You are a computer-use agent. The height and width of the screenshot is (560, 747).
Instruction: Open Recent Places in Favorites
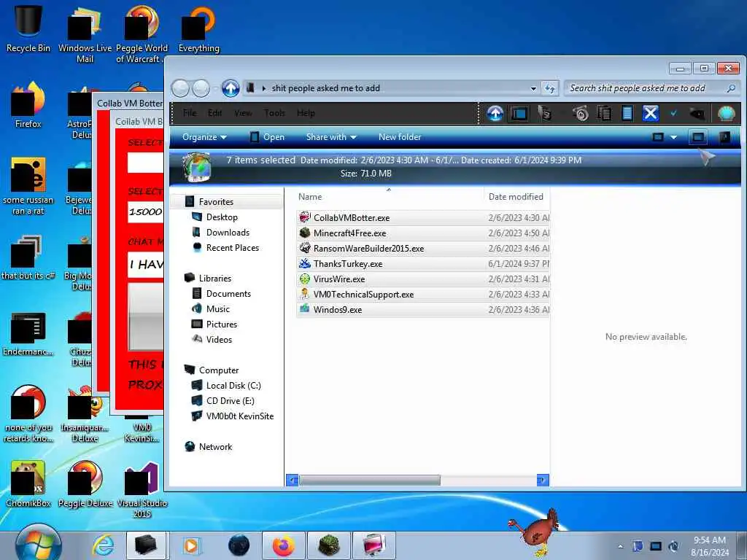point(233,248)
